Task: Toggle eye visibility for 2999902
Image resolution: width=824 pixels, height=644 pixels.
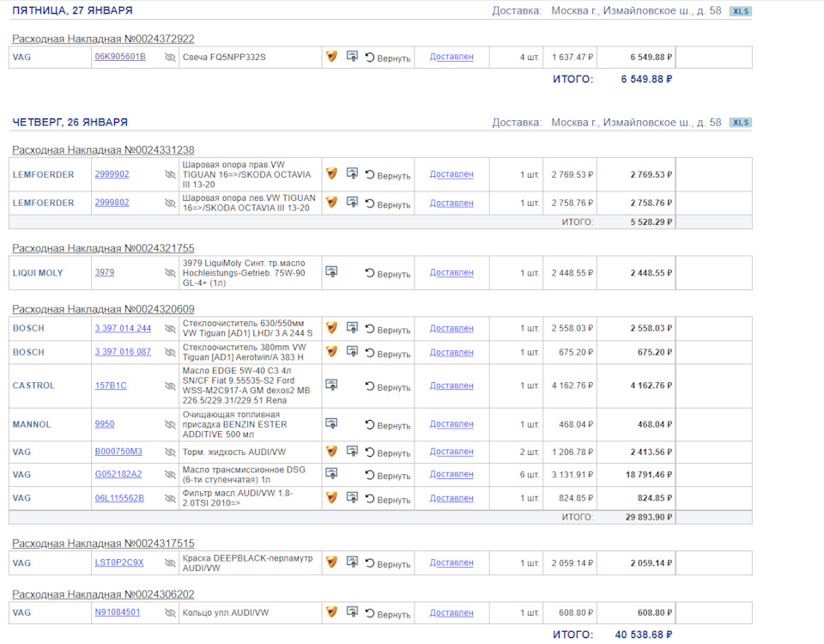Action: [170, 174]
